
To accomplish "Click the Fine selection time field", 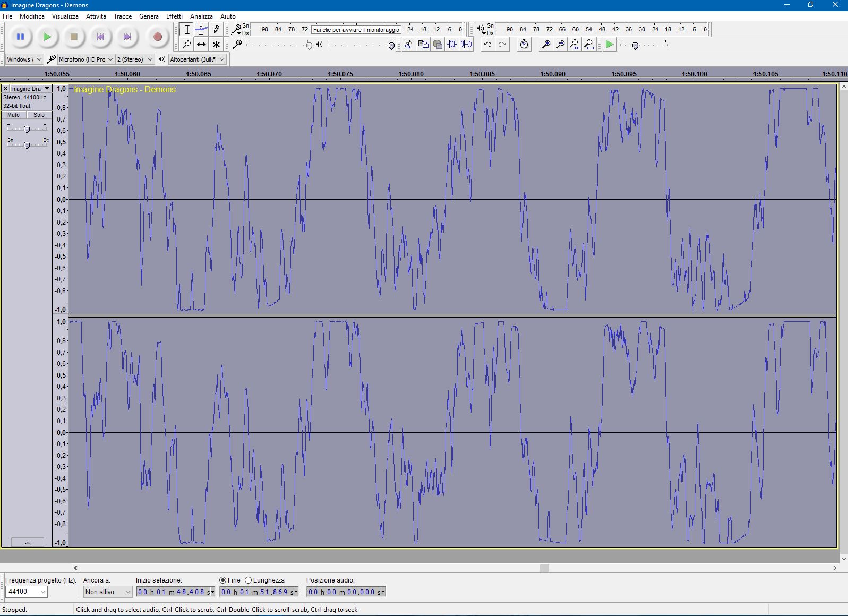I will pos(259,592).
